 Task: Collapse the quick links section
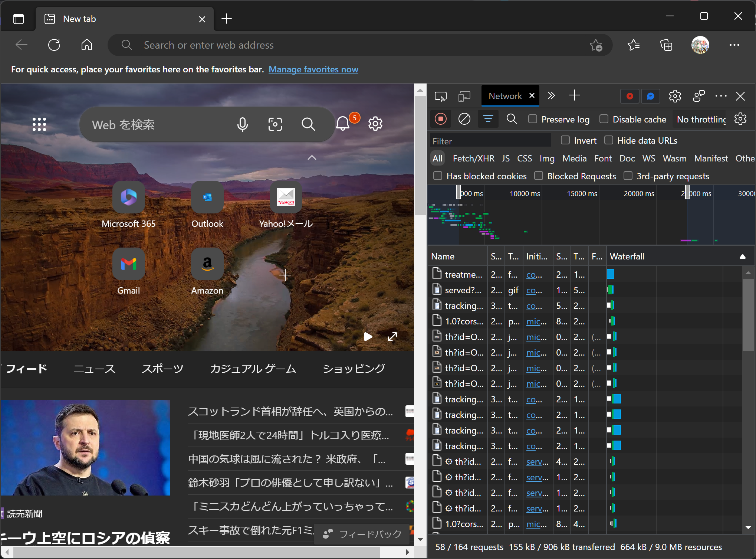point(312,157)
